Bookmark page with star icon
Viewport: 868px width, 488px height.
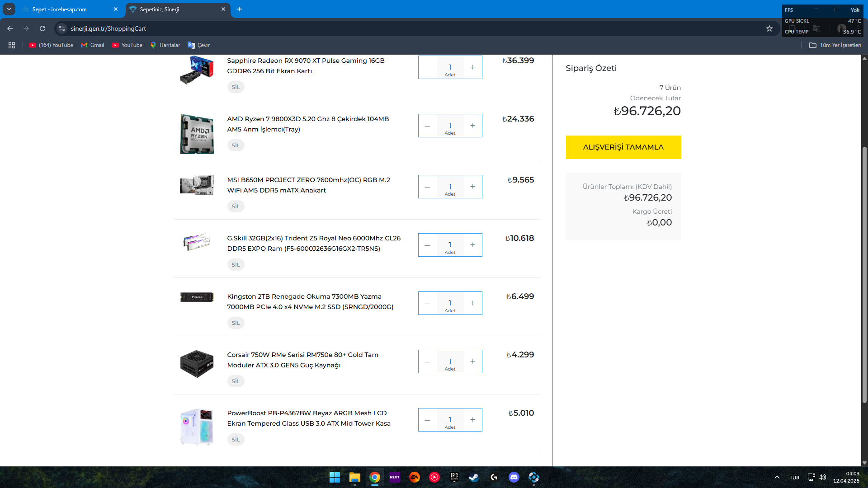coord(769,28)
